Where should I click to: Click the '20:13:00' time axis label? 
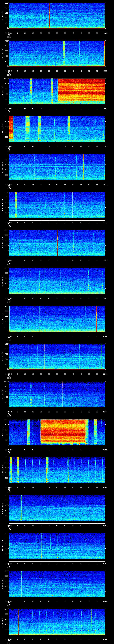(x=9, y=487)
